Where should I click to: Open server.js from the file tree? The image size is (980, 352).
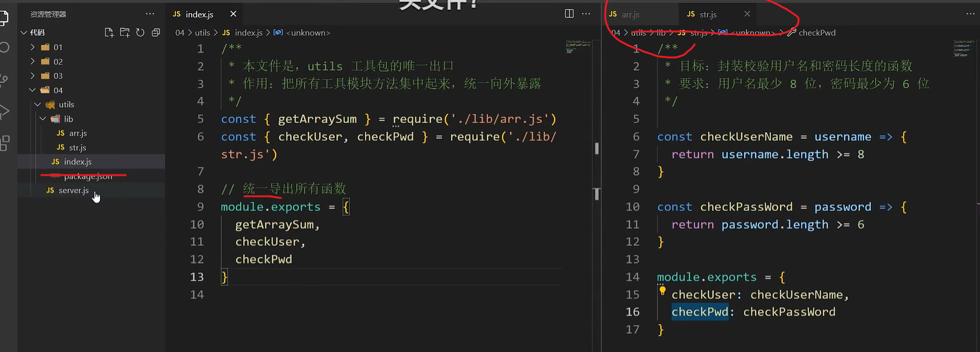(73, 190)
